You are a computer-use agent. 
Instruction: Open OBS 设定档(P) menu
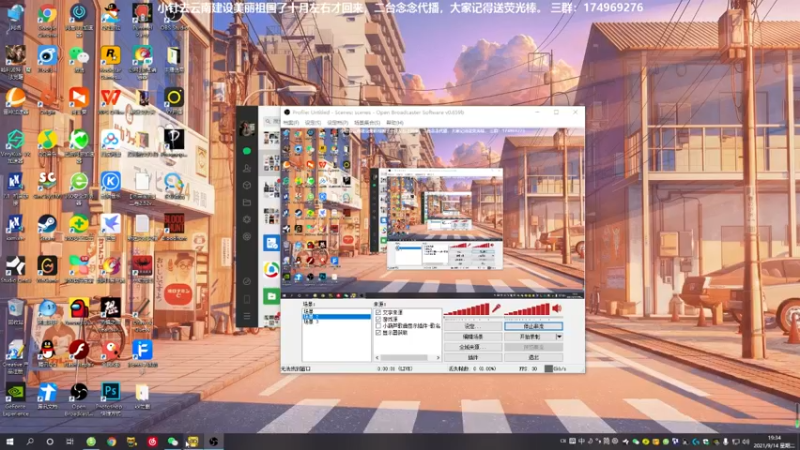tap(337, 123)
